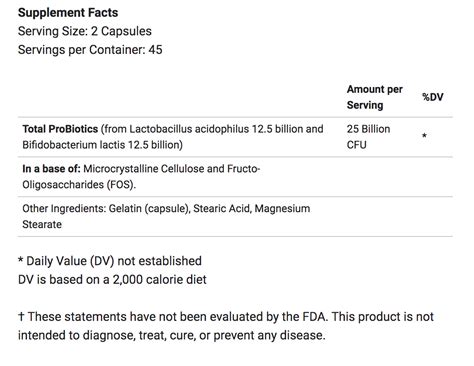Select the Serving Size: 2 Capsules text
474x366 pixels.
[85, 31]
